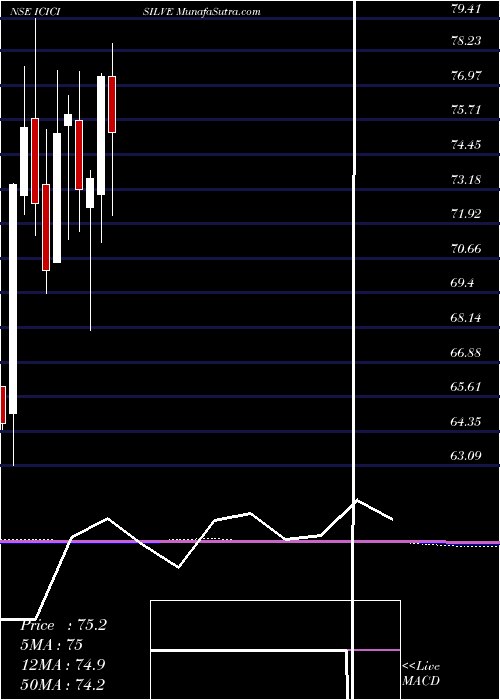Click the tall white candle from 64.9 to 73.3
This screenshot has height=700, width=500.
(x=13, y=299)
